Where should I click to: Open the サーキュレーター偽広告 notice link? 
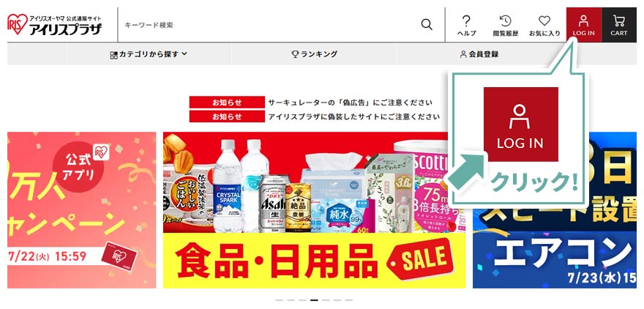point(350,103)
